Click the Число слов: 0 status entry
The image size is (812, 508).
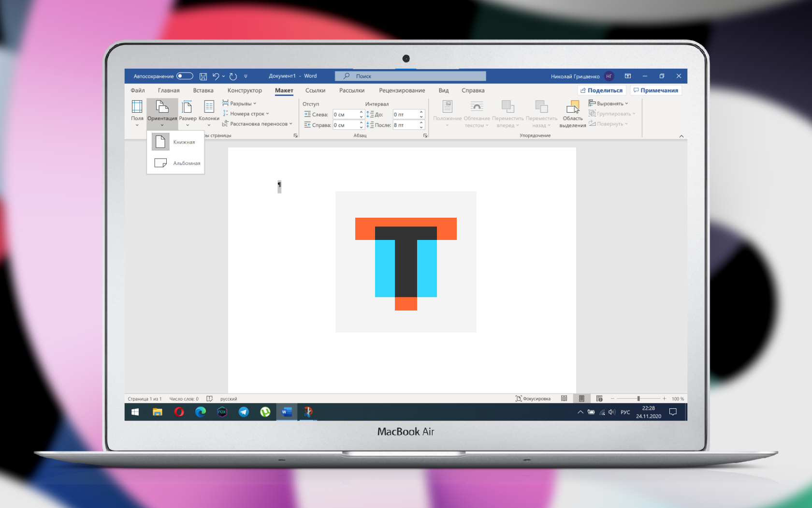pyautogui.click(x=184, y=399)
